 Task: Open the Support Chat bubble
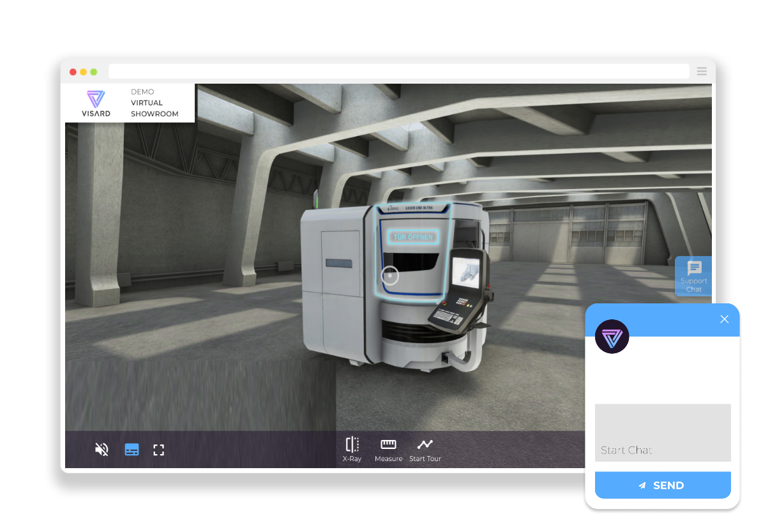[x=693, y=276]
